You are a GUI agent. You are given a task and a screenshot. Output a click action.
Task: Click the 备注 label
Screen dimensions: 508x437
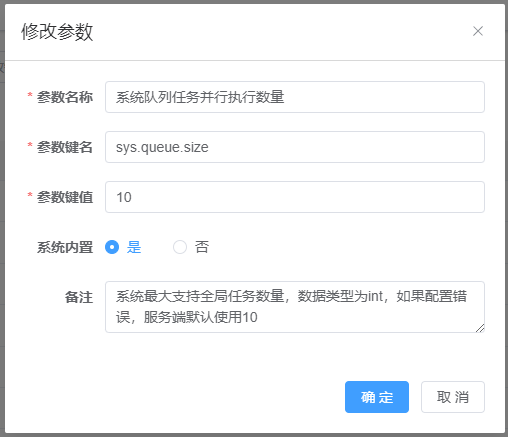[x=79, y=297]
